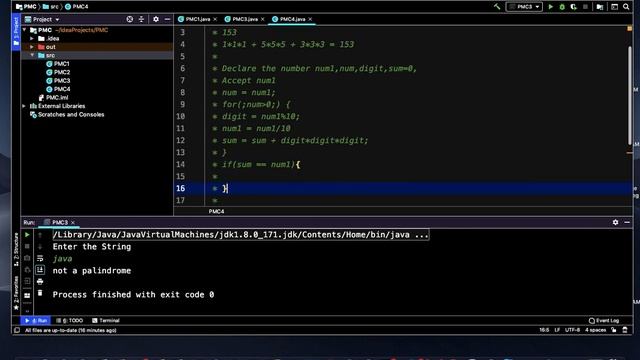The height and width of the screenshot is (360, 640).
Task: Expand the .idea folder
Action: (32, 38)
